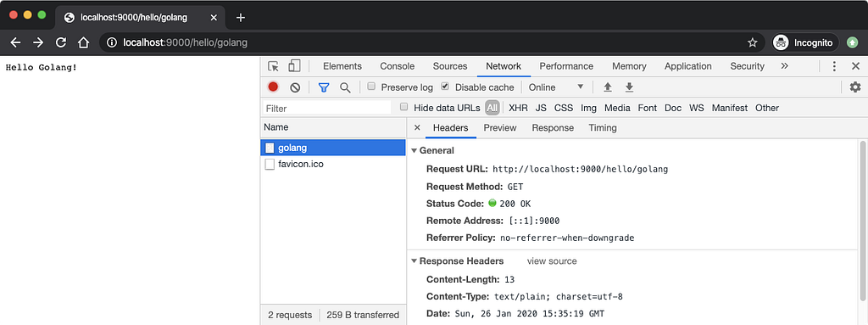Screen dimensions: 868x325
Task: Click the Request URL value text
Action: pos(580,169)
